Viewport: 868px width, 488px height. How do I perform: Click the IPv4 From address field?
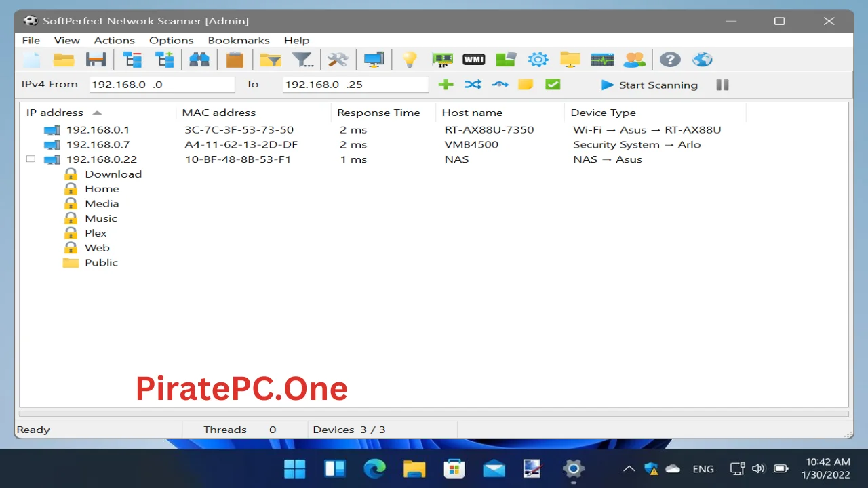click(x=161, y=85)
